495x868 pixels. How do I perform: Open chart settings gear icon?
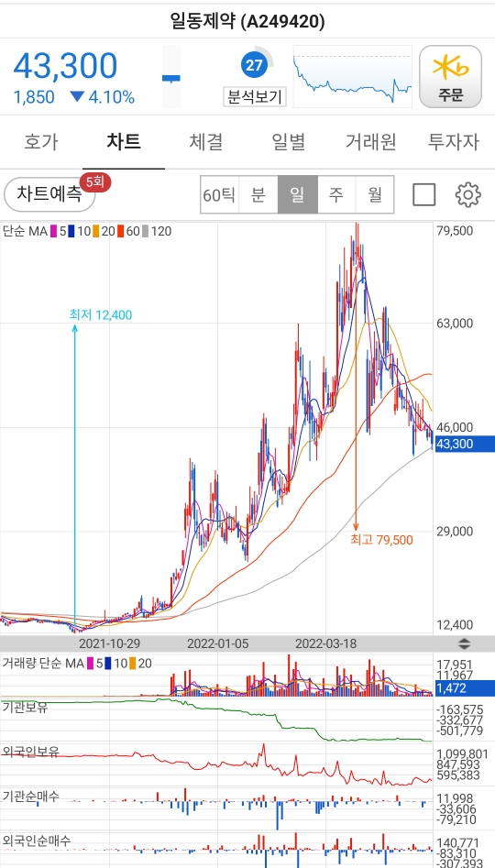point(467,195)
